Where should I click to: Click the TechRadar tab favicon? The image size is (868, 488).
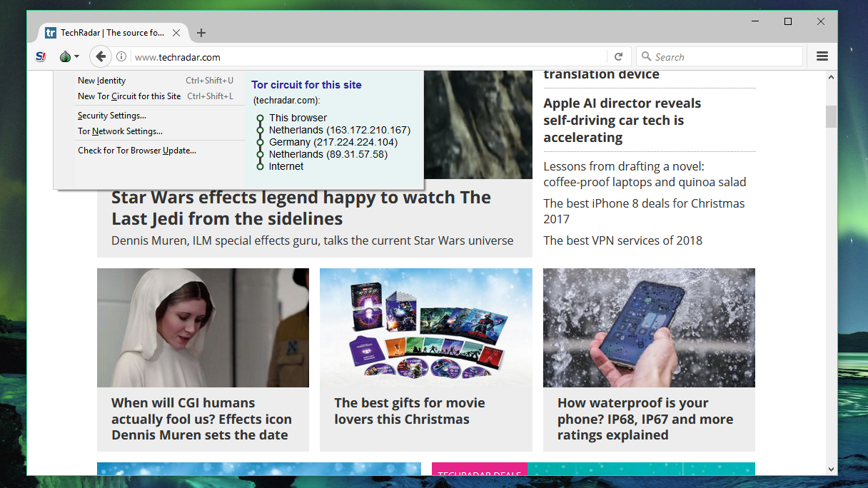tap(51, 33)
